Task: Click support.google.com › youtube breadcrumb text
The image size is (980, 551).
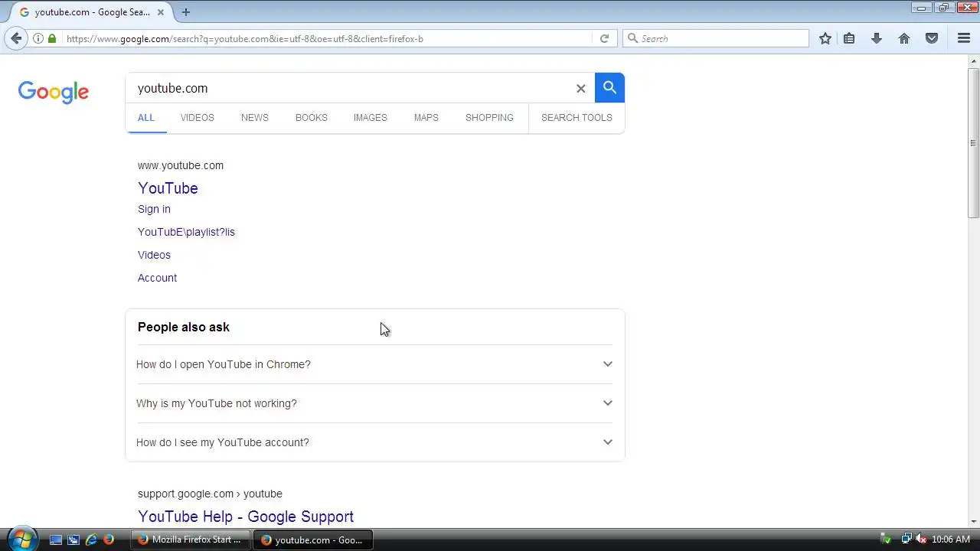Action: [x=210, y=494]
